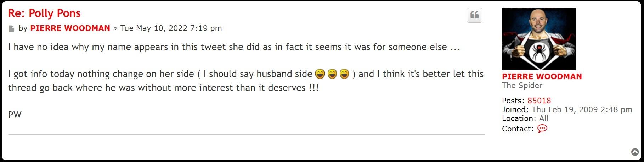Image resolution: width=644 pixels, height=162 pixels.
Task: Click the first laughing emoji
Action: click(320, 74)
